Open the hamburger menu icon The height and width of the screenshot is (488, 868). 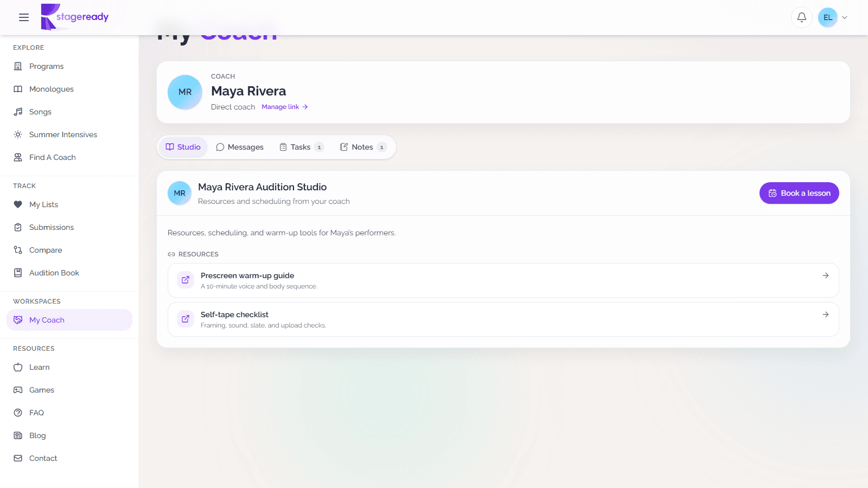(x=24, y=17)
